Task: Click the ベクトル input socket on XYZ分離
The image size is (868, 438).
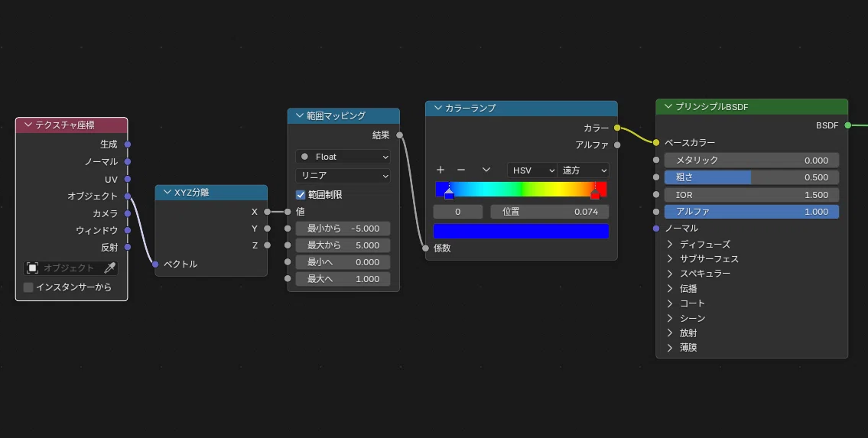Action: click(155, 264)
